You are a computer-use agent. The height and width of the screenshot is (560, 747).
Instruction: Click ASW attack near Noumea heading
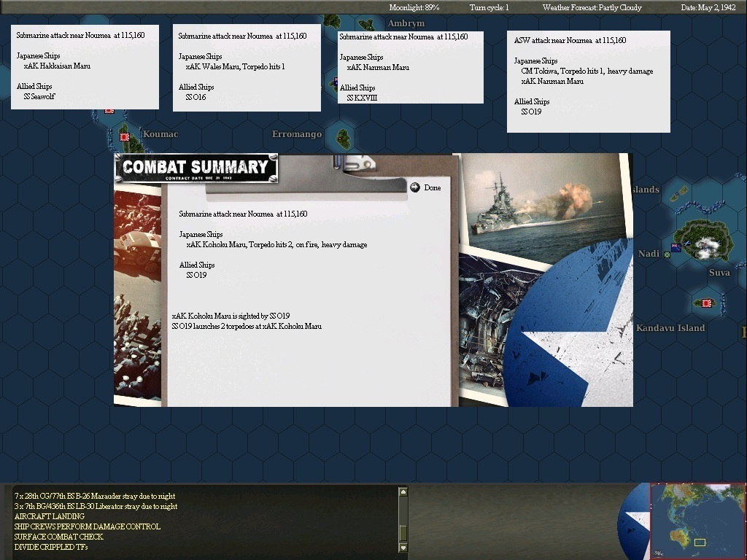tap(570, 41)
